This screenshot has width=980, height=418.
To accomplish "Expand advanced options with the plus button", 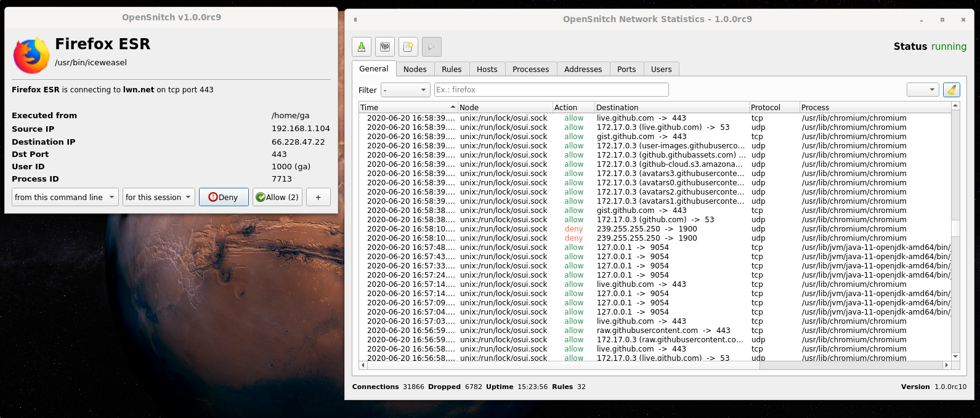I will pos(318,197).
